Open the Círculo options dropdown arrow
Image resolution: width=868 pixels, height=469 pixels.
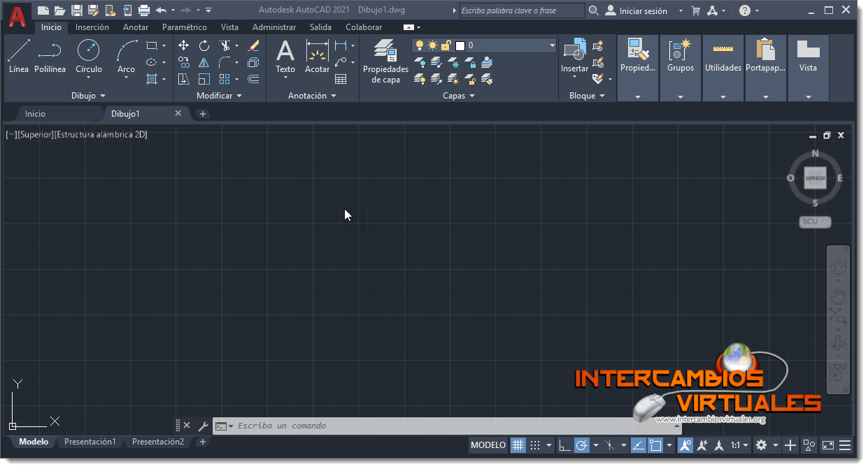(88, 78)
